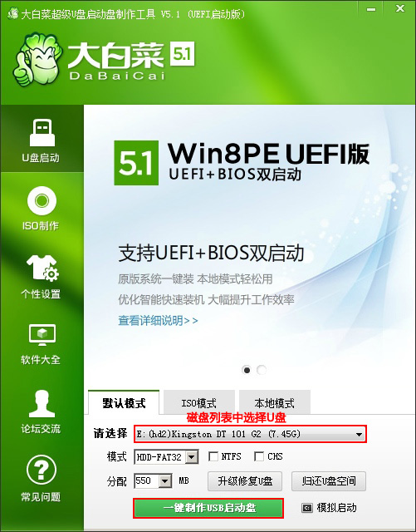Open 论坛交流 person icon
This screenshot has height=532, width=416.
pyautogui.click(x=42, y=403)
